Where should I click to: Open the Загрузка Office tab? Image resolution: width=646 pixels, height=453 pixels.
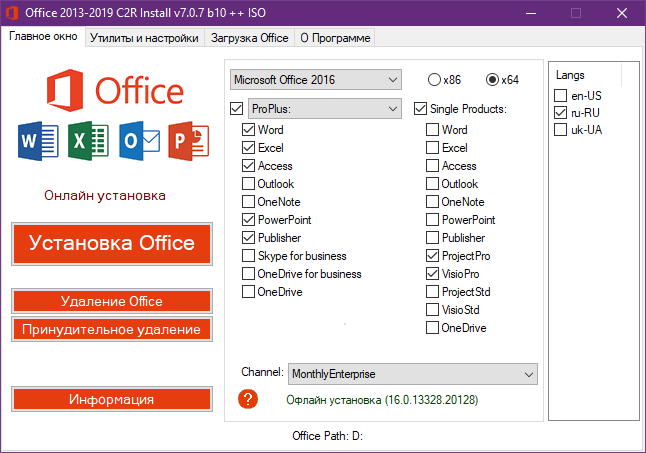pos(249,38)
